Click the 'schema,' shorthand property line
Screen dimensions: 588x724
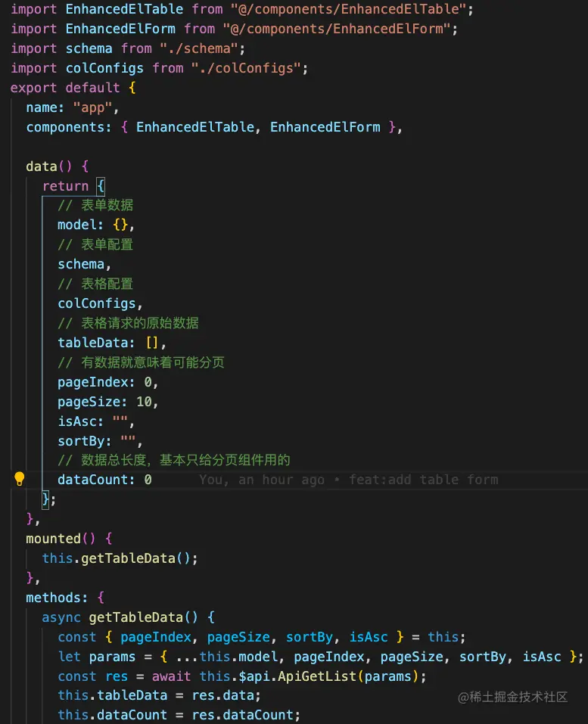[x=84, y=265]
